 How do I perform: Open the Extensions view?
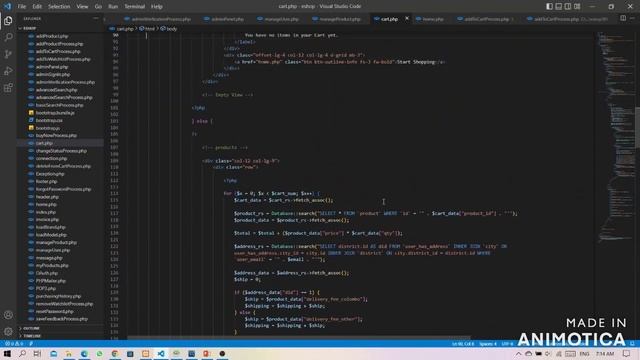click(8, 88)
